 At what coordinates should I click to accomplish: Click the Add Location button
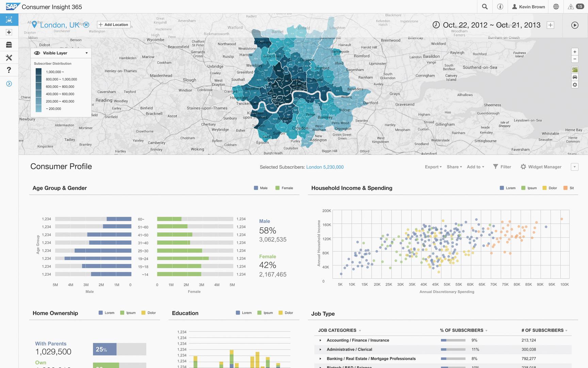114,25
